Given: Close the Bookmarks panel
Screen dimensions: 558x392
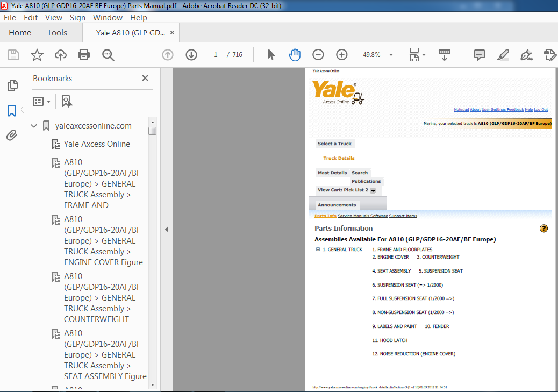Looking at the screenshot, I should click(x=145, y=78).
